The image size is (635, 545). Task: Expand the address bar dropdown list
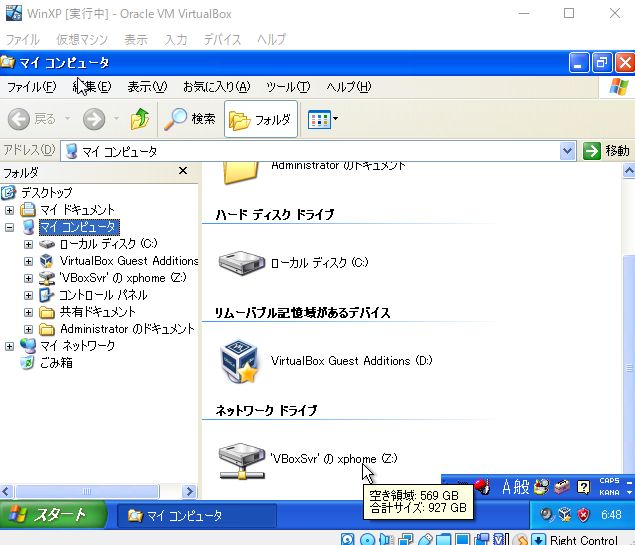click(568, 151)
